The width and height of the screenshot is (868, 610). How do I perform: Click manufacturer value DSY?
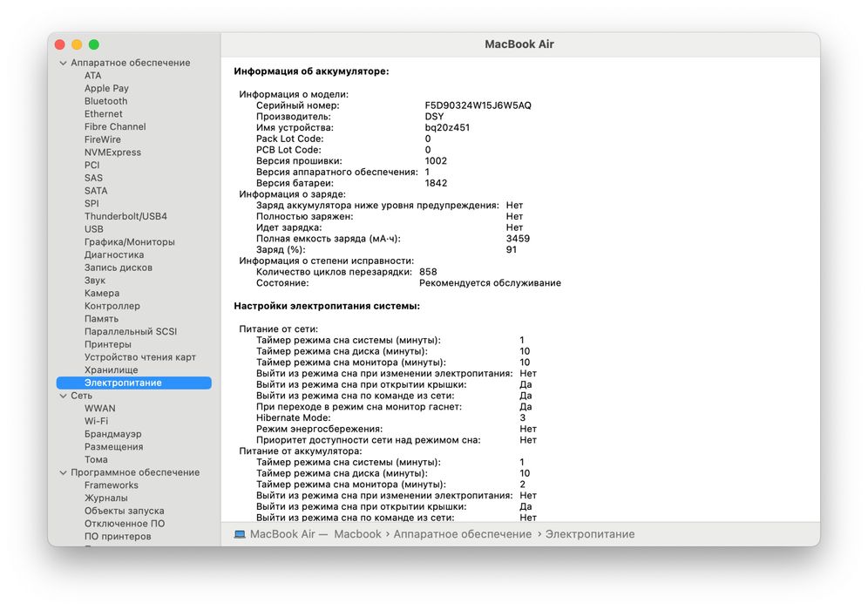point(434,117)
